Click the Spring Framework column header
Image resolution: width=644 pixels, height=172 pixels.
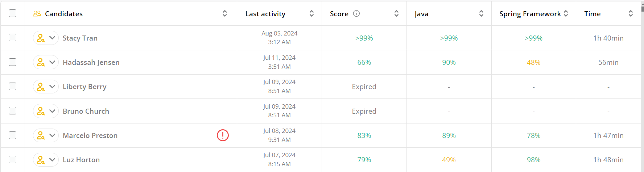(x=530, y=14)
